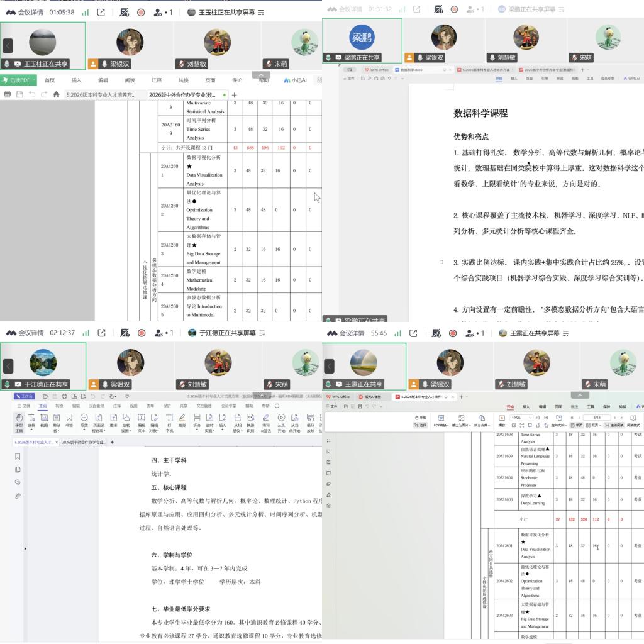The height and width of the screenshot is (644, 644).
Task: Click the 播放 slideshow icon beside 125%
Action: pyautogui.click(x=501, y=421)
